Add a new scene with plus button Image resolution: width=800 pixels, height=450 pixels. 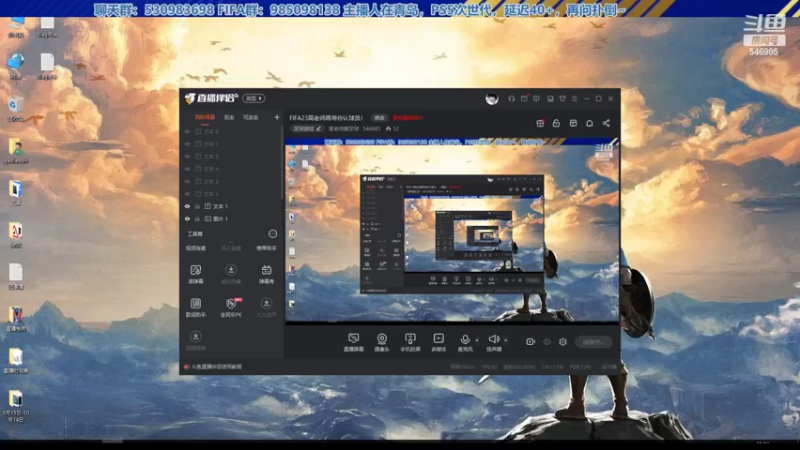coord(277,117)
